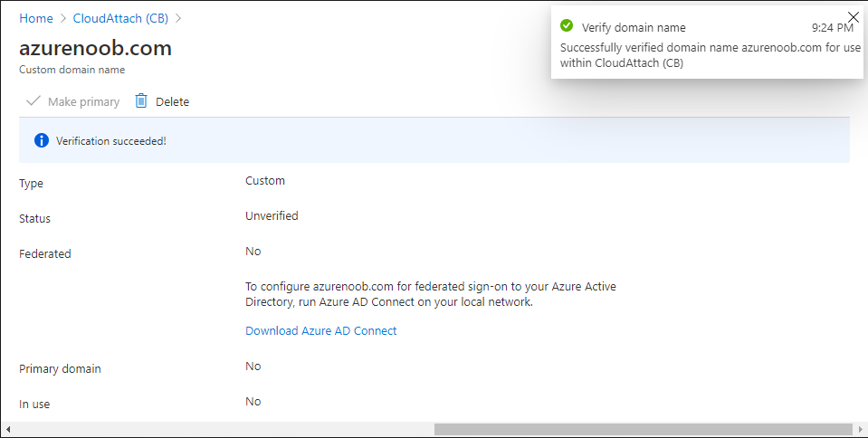This screenshot has height=438, width=868.
Task: Click the scrollbar right arrow
Action: coord(860,429)
